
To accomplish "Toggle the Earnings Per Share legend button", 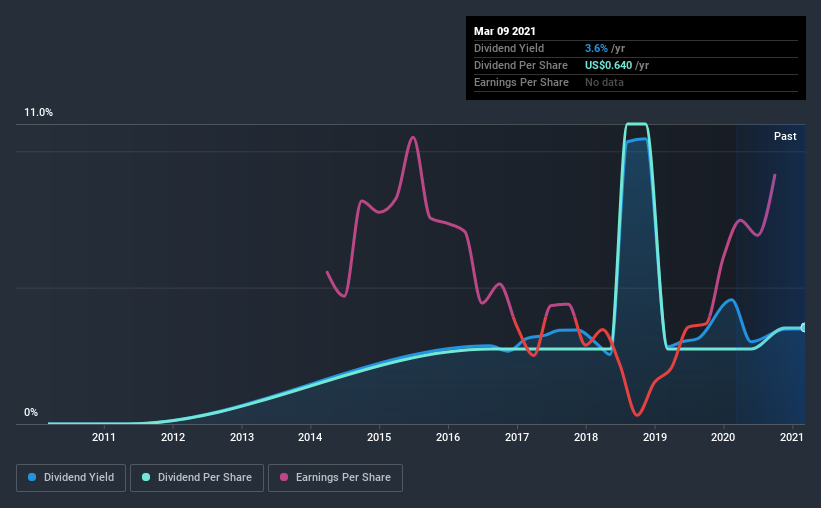I will [x=335, y=478].
